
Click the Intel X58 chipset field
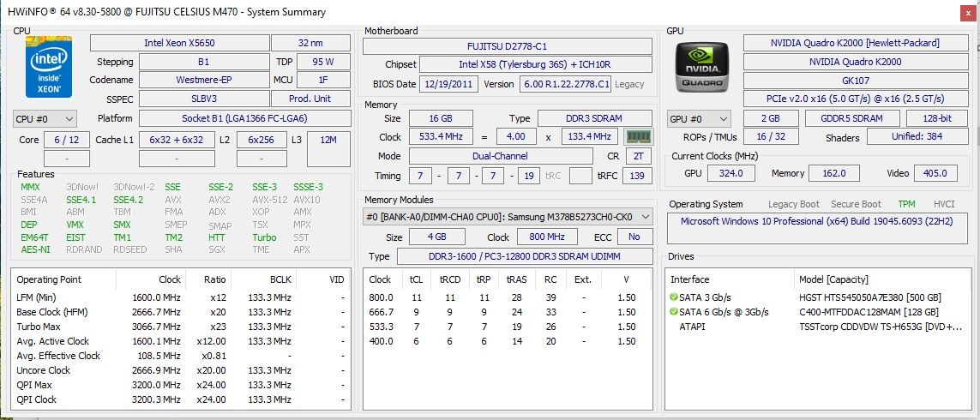click(x=536, y=65)
